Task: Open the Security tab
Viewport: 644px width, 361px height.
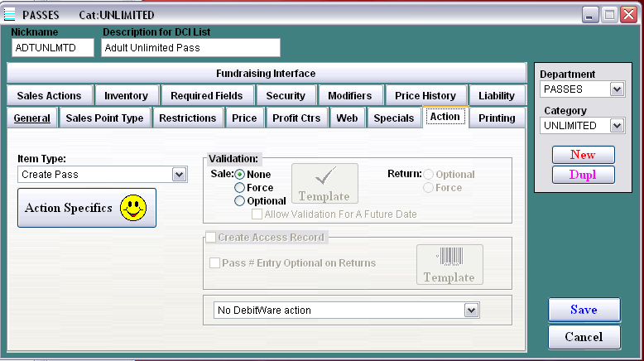Action: click(x=286, y=96)
